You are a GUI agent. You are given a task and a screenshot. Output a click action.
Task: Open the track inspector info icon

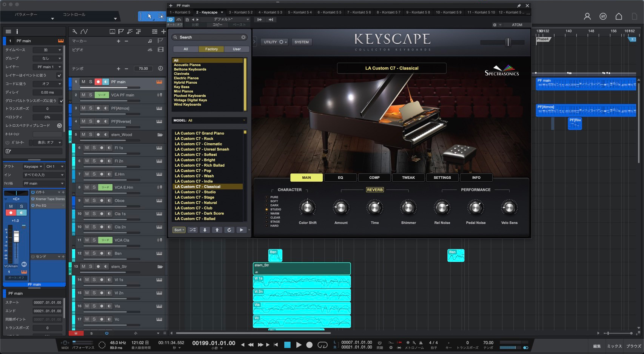(x=17, y=31)
